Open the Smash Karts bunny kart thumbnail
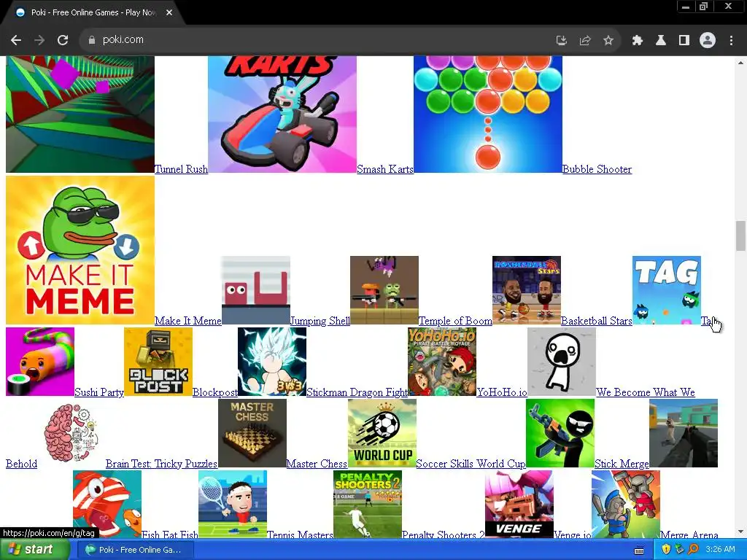The height and width of the screenshot is (560, 747). pos(282,114)
